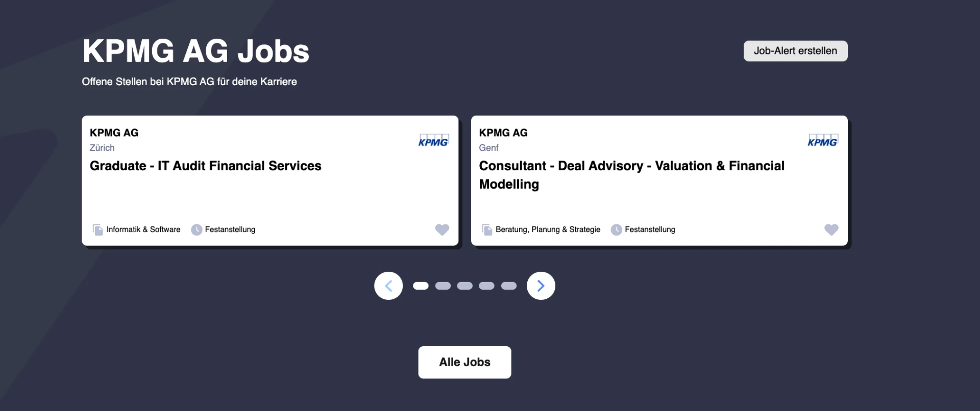
Task: Click Festanstellung text on the Genf card
Action: [650, 229]
